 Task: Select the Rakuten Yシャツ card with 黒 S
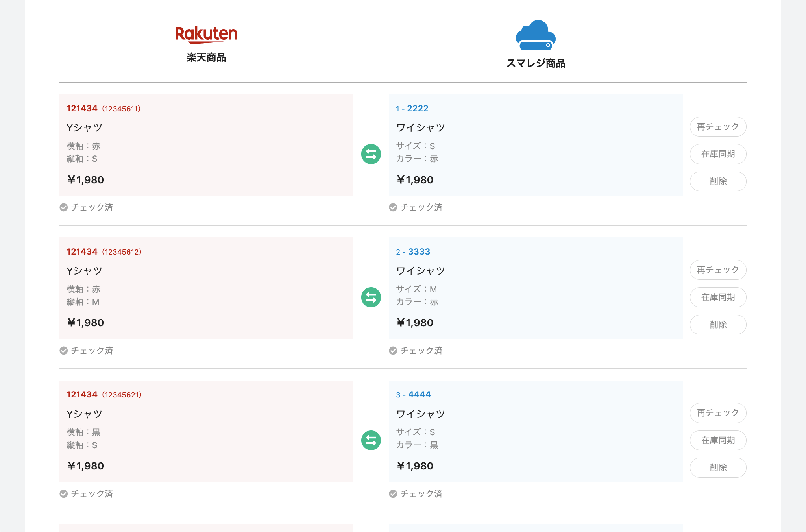point(206,431)
